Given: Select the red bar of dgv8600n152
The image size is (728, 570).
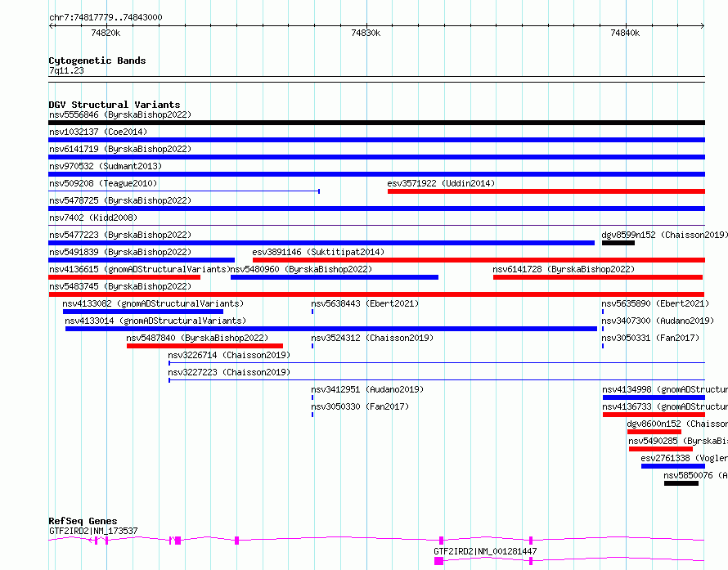Looking at the screenshot, I should (x=654, y=432).
